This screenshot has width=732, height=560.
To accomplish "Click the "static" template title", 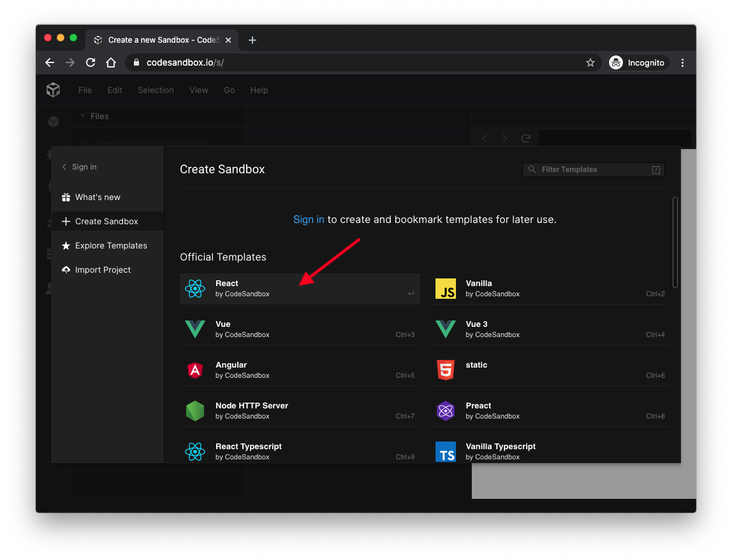I will tap(476, 364).
